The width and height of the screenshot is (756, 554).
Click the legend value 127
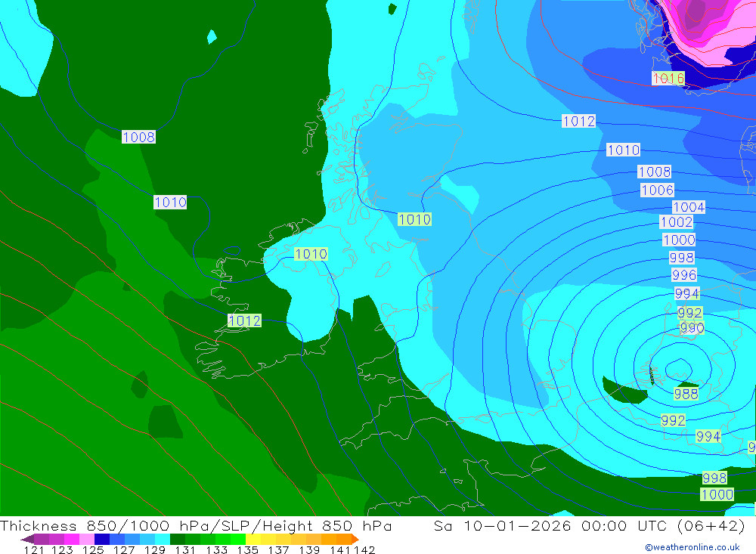(x=124, y=549)
